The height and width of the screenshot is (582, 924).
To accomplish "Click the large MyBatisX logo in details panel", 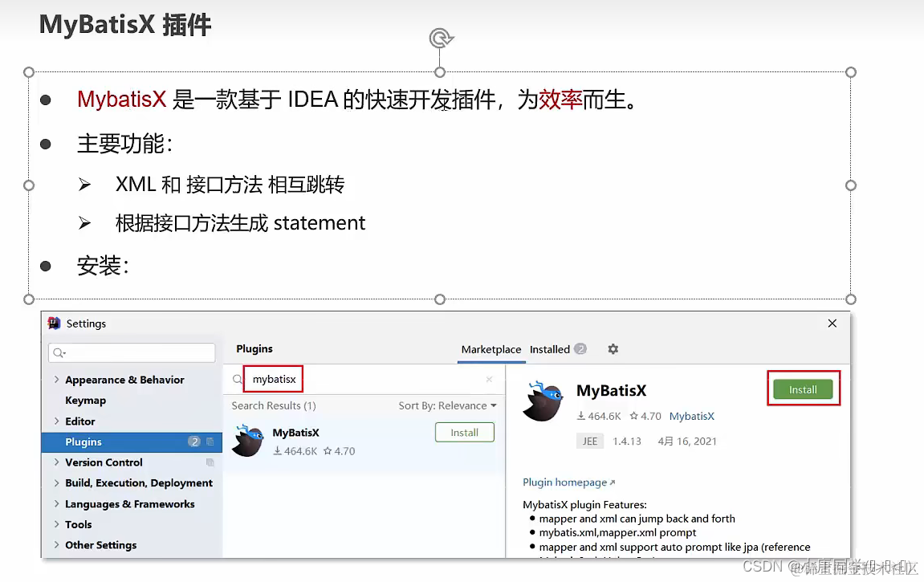I will [x=543, y=401].
